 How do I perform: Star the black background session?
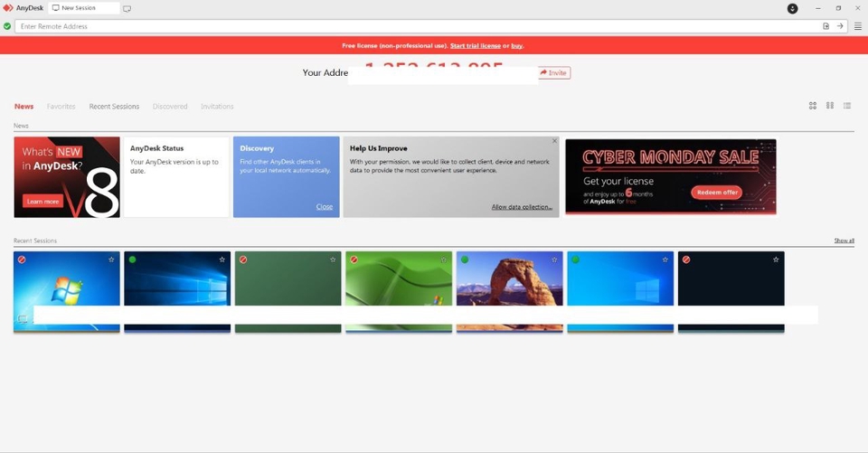pos(776,260)
